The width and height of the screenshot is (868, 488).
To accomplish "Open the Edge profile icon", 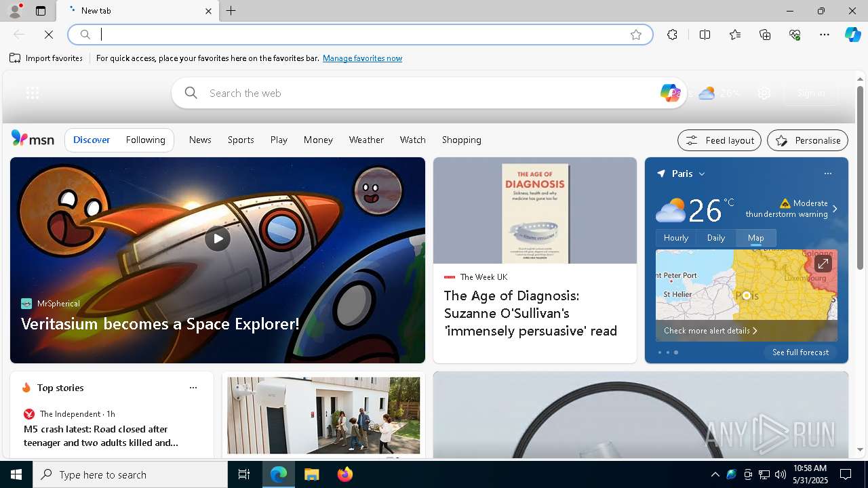I will [x=15, y=11].
